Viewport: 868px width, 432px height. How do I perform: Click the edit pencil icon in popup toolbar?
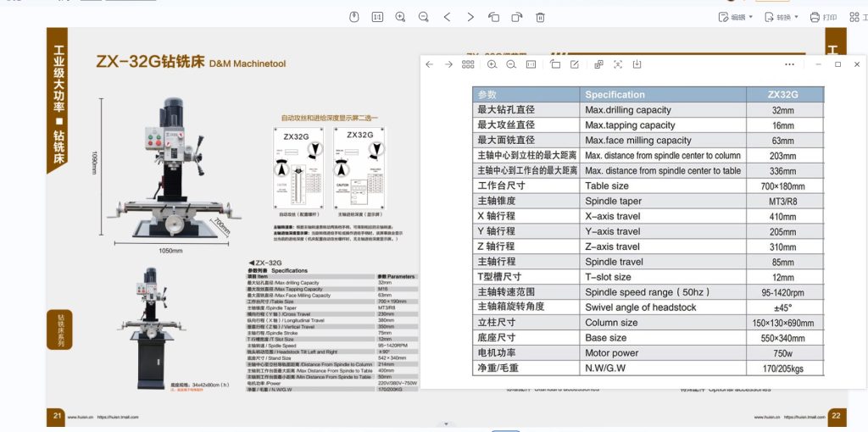[575, 64]
